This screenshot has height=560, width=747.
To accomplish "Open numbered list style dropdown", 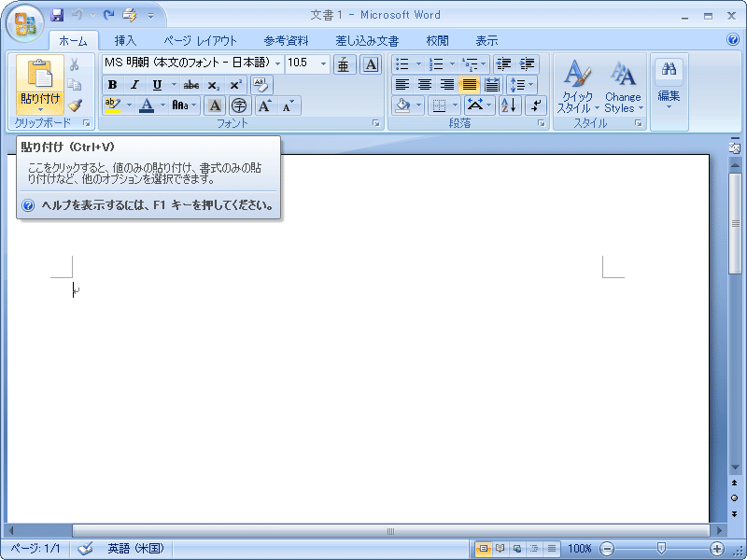I will click(x=453, y=63).
